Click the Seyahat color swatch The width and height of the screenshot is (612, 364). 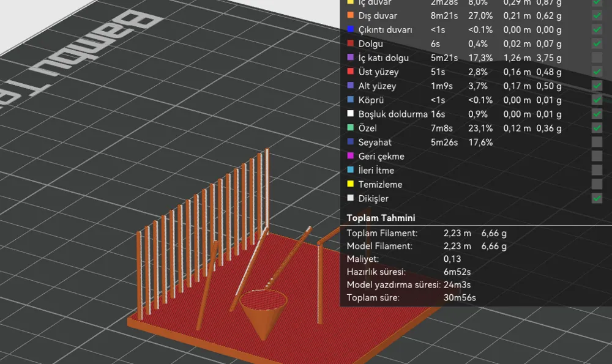click(x=351, y=141)
